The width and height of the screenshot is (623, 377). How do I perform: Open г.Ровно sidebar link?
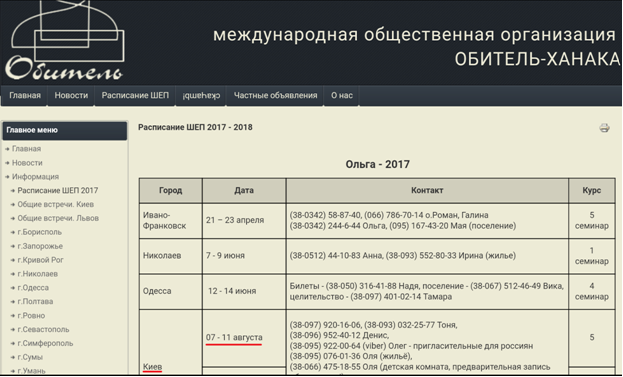click(x=31, y=315)
